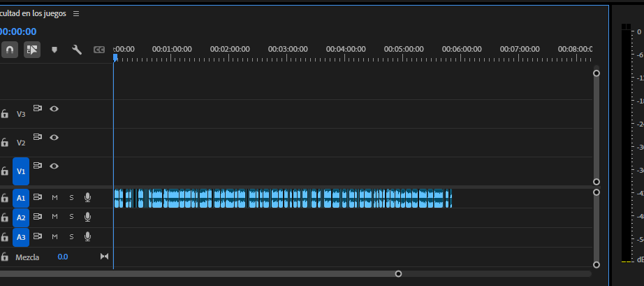The width and height of the screenshot is (644, 286).
Task: Toggle sync lock on V1
Action: coord(38,166)
